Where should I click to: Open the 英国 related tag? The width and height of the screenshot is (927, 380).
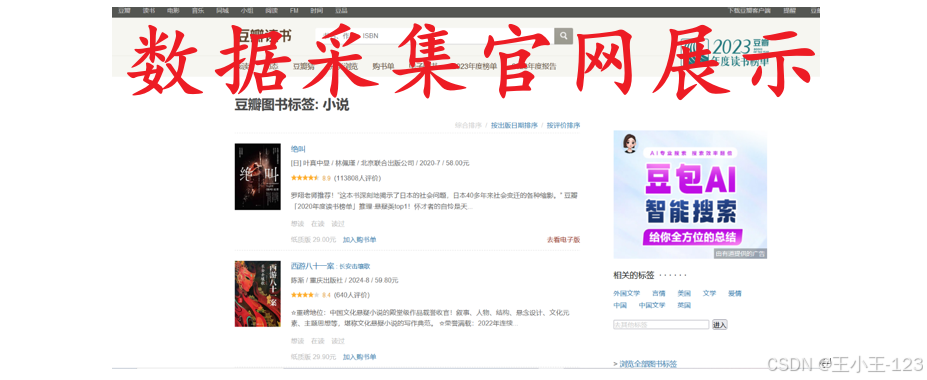pyautogui.click(x=684, y=306)
